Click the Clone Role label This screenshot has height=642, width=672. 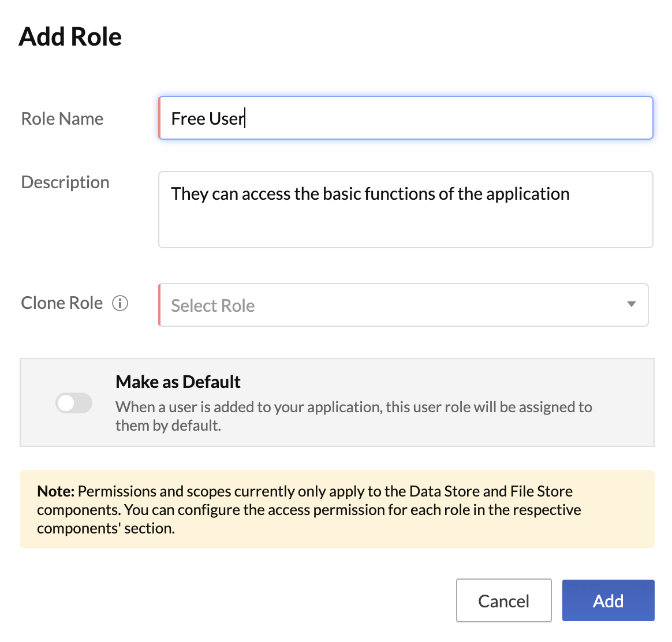tap(61, 303)
